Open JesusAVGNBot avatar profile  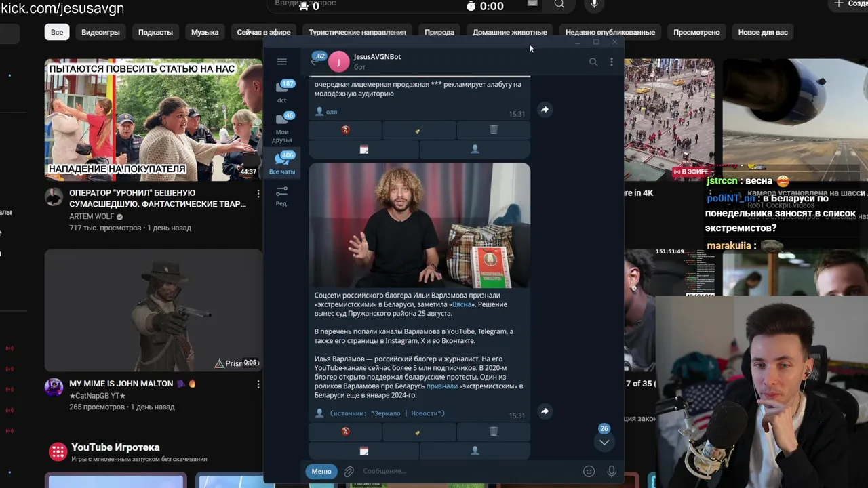click(338, 62)
